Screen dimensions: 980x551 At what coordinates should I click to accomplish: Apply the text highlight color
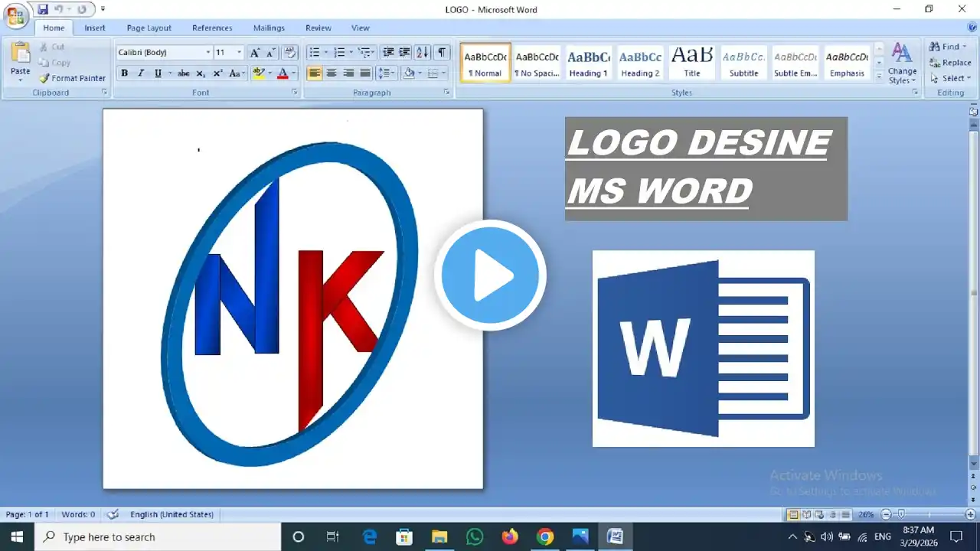click(258, 73)
